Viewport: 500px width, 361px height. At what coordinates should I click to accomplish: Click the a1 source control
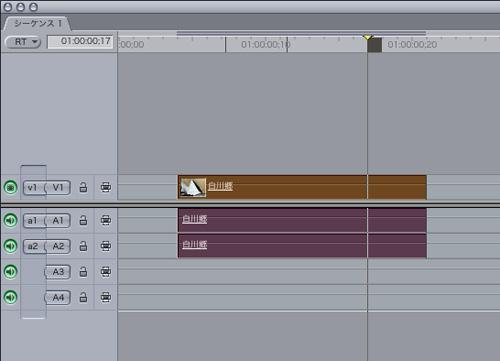(x=33, y=221)
